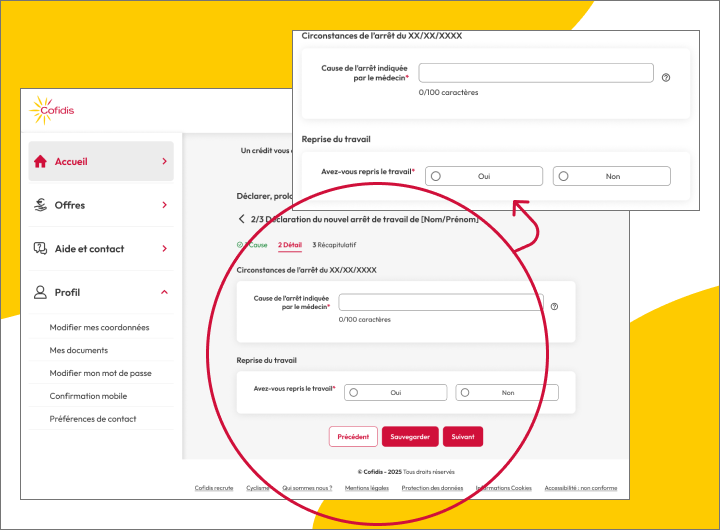The image size is (720, 530).
Task: Expand the Aide et contact chevron
Action: coord(164,249)
